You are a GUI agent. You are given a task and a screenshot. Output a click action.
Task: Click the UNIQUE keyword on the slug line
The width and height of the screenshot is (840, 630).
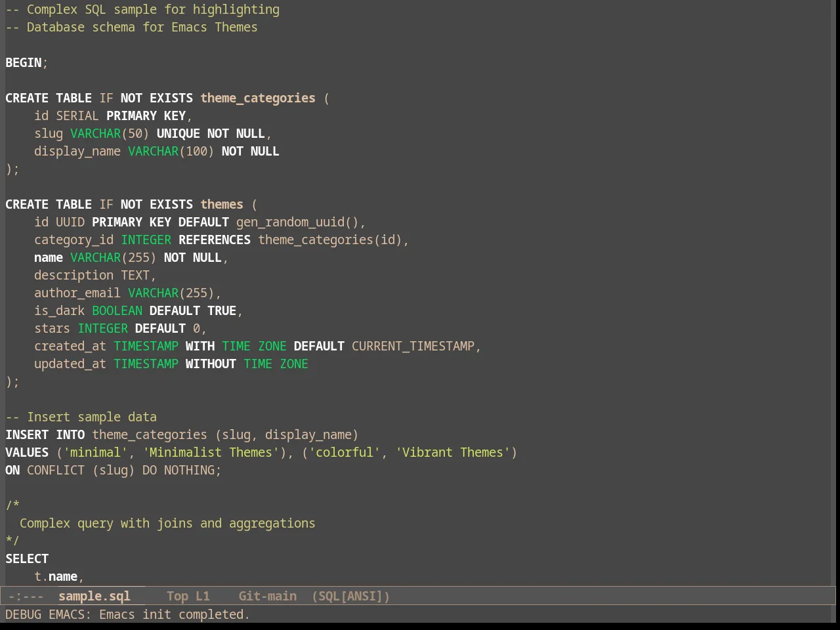[178, 133]
